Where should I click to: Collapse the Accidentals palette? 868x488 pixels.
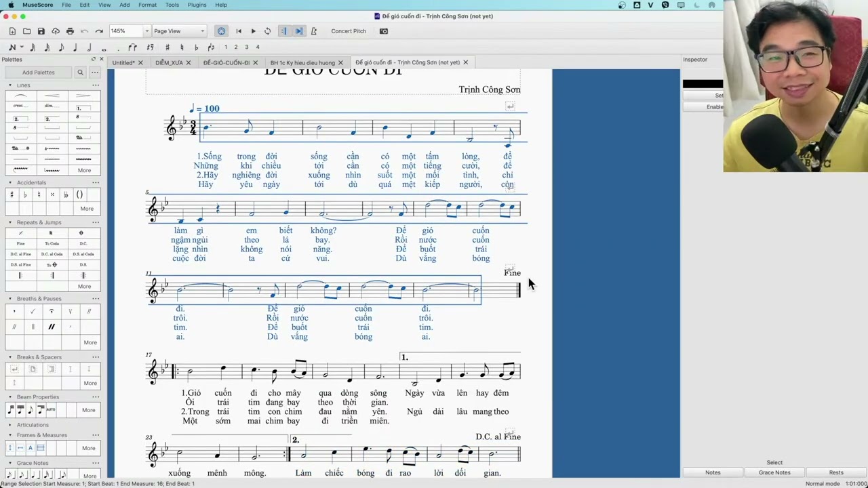(9, 182)
